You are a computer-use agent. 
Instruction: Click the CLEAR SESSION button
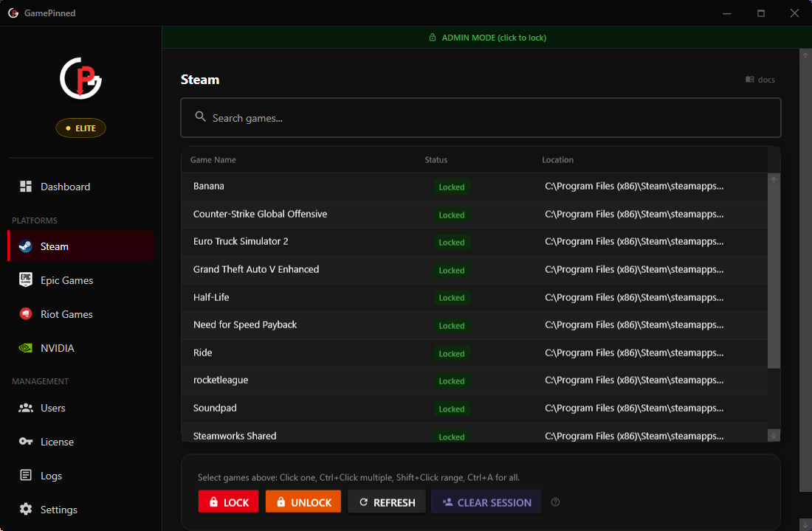[486, 502]
